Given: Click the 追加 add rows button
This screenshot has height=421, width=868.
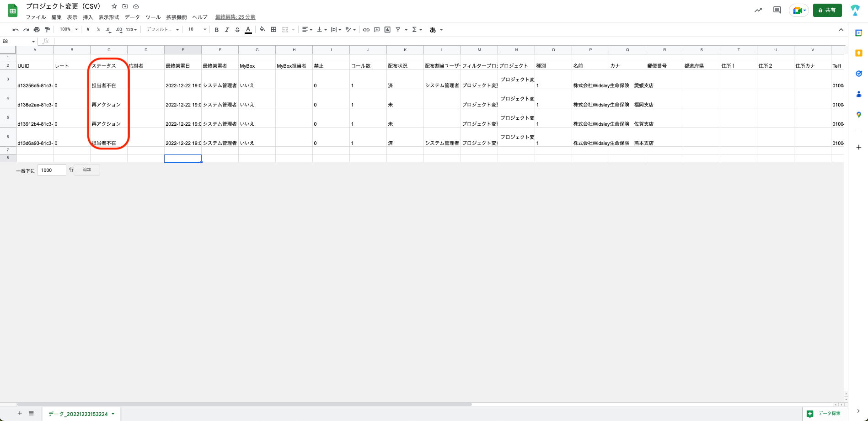Looking at the screenshot, I should coord(87,170).
